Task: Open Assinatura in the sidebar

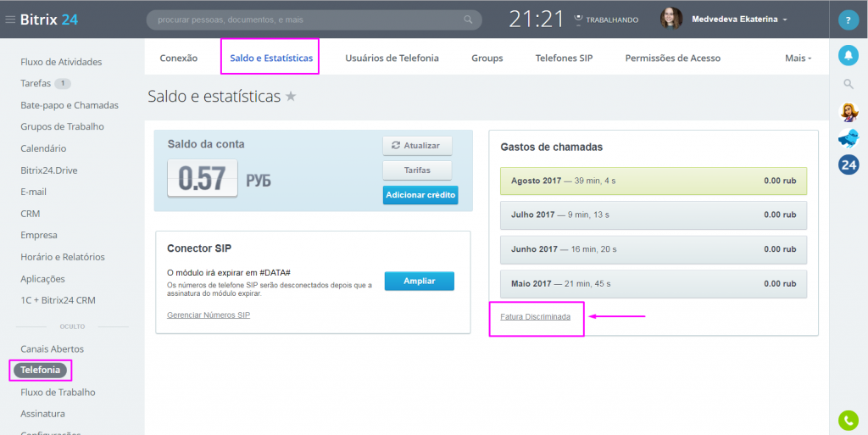Action: pos(42,414)
